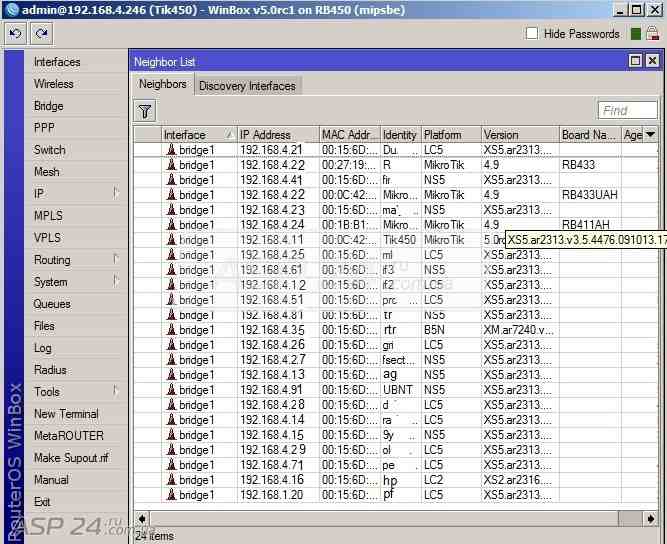Click the green status indicator square
667x544 pixels.
coord(636,34)
